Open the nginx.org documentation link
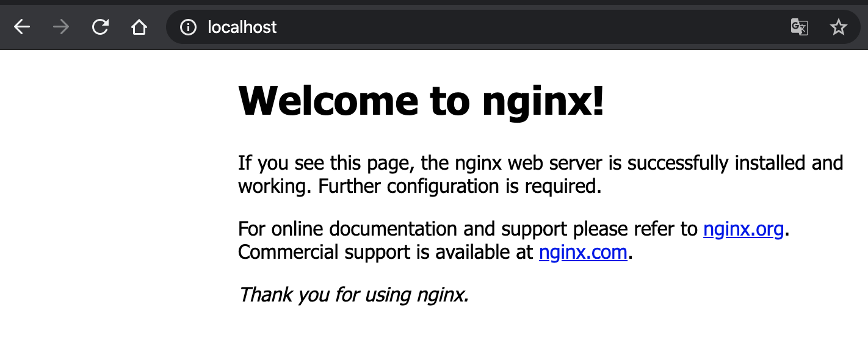The width and height of the screenshot is (868, 354). 743,229
